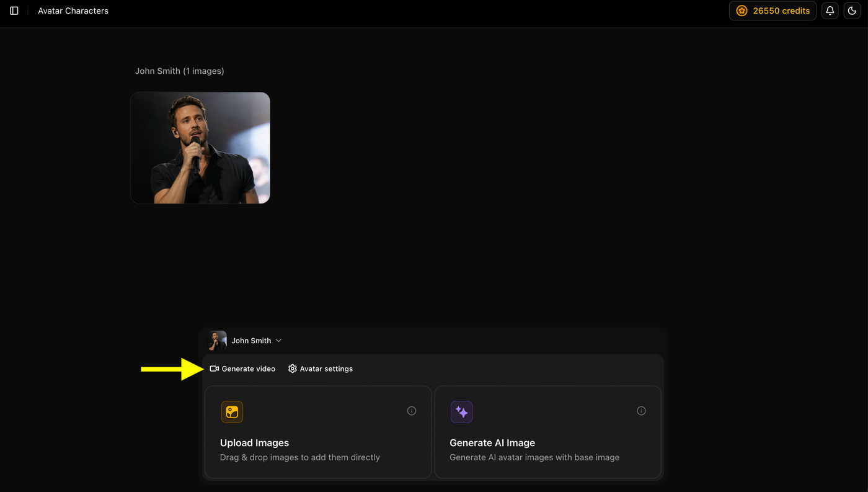The image size is (868, 492).
Task: Switch theme with the moon icon
Action: pos(852,11)
